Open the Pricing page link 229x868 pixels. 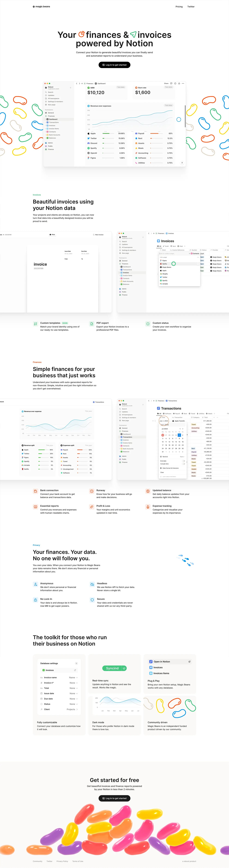click(179, 6)
